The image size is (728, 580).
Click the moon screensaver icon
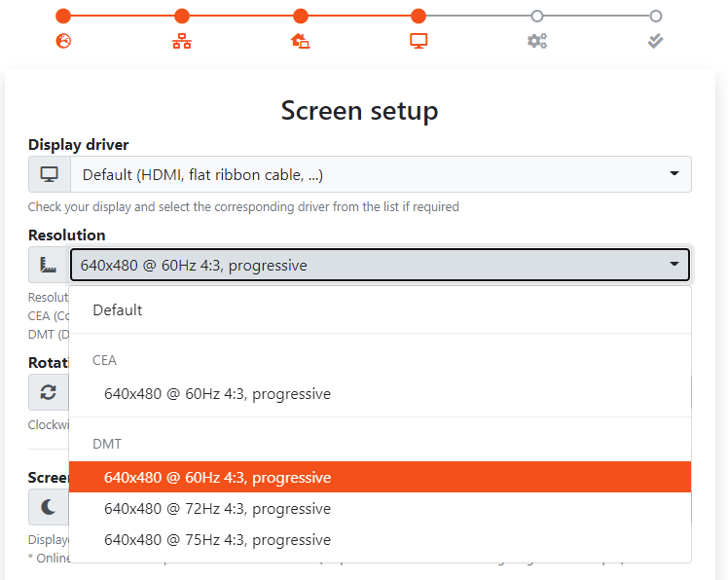(x=49, y=507)
